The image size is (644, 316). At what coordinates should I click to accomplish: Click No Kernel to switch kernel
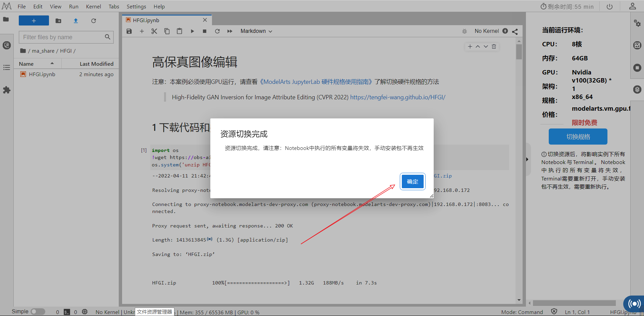coord(487,31)
